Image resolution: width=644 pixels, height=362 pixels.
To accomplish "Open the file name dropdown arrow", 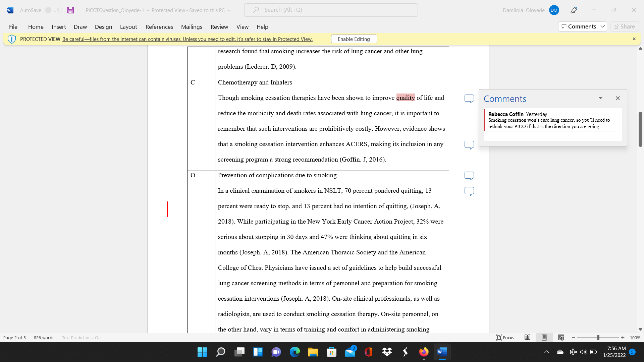I will (x=229, y=10).
